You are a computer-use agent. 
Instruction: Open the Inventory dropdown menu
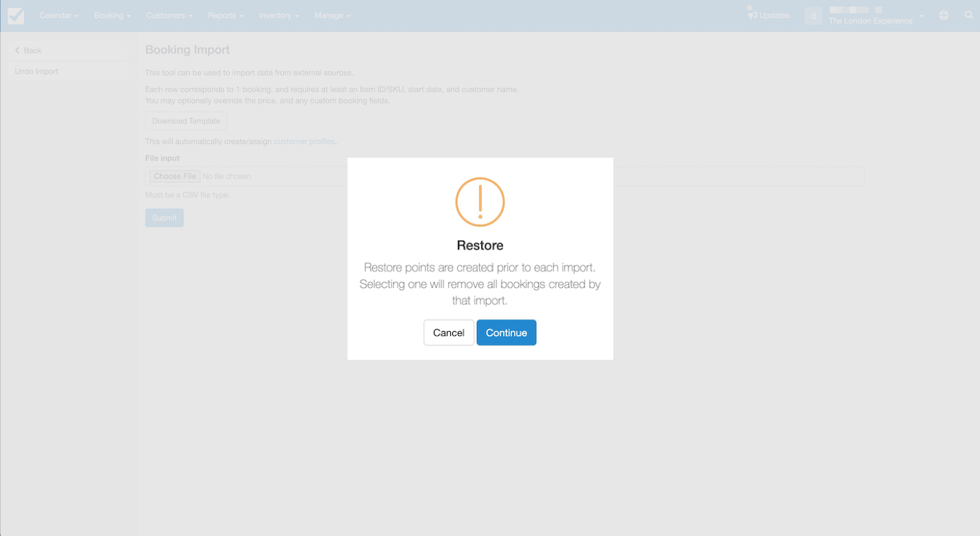279,15
